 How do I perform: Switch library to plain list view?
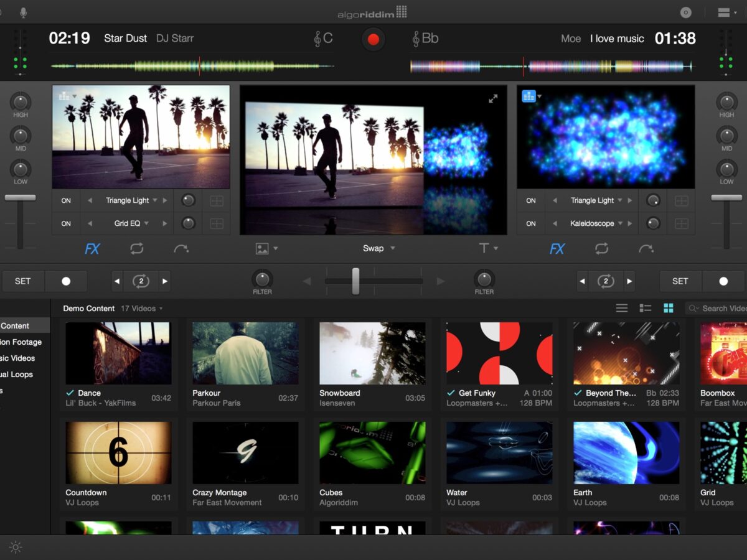(x=622, y=308)
